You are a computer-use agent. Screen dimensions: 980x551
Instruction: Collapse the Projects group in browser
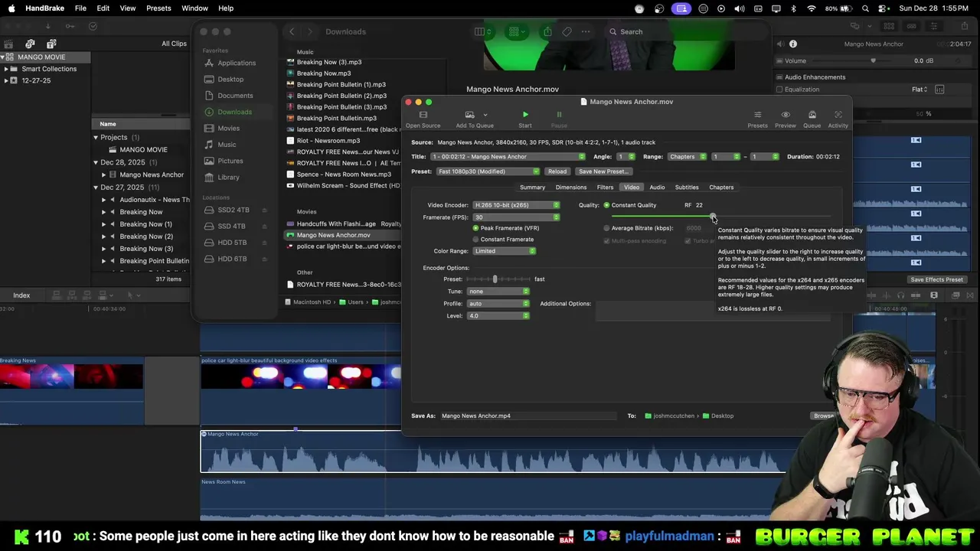click(x=96, y=138)
